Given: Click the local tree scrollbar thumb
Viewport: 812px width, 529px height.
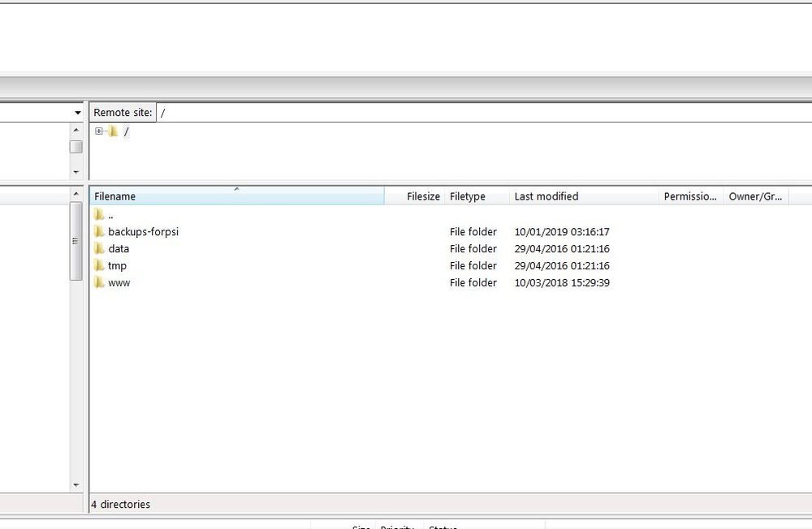Looking at the screenshot, I should (76, 147).
